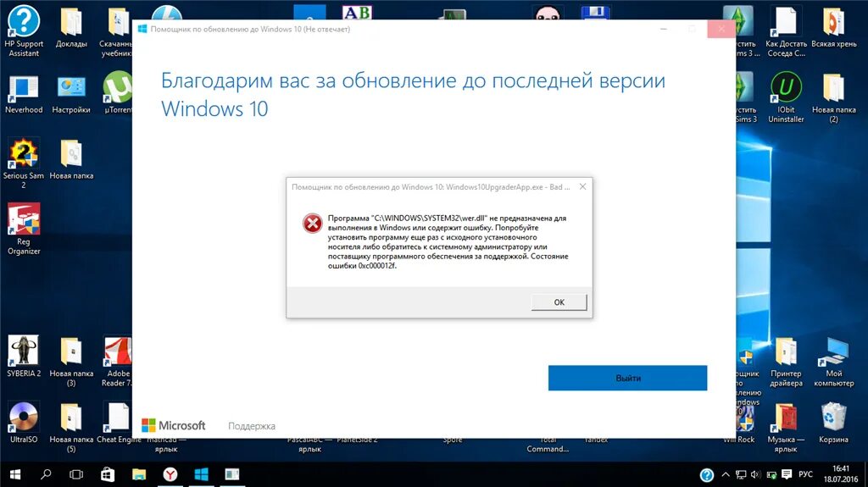868x487 pixels.
Task: Close the frozen upgrade assistant window
Action: pyautogui.click(x=721, y=29)
